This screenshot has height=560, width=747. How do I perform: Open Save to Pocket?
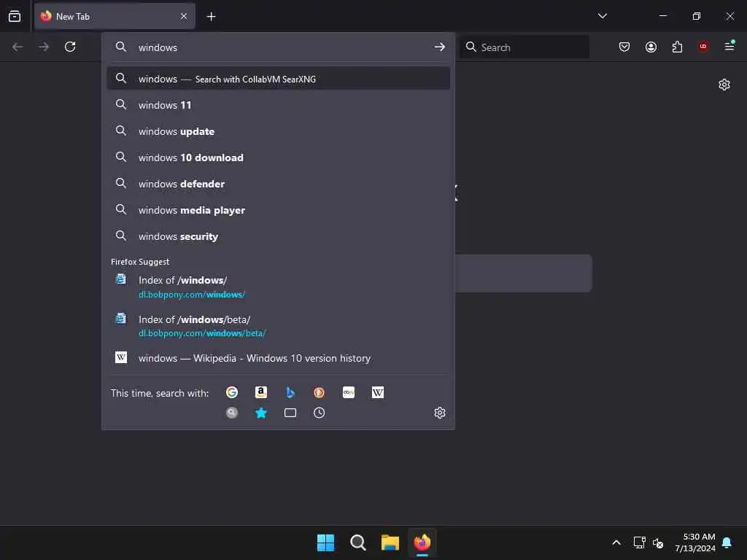624,47
